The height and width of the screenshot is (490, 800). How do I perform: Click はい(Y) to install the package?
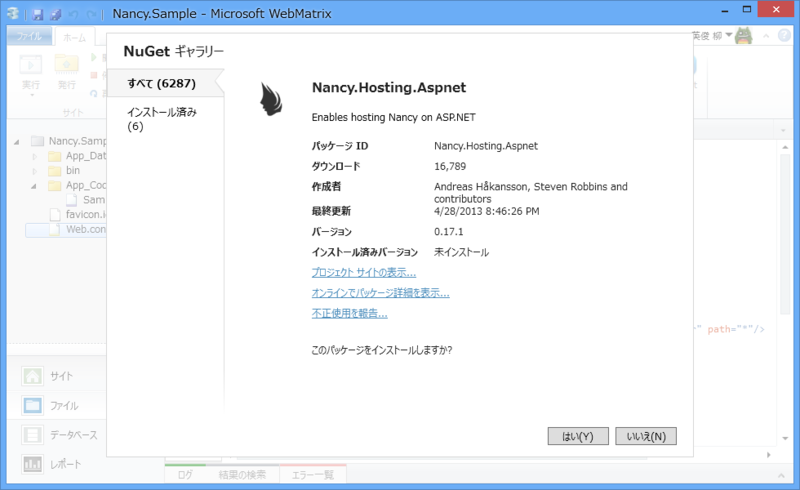[x=578, y=436]
